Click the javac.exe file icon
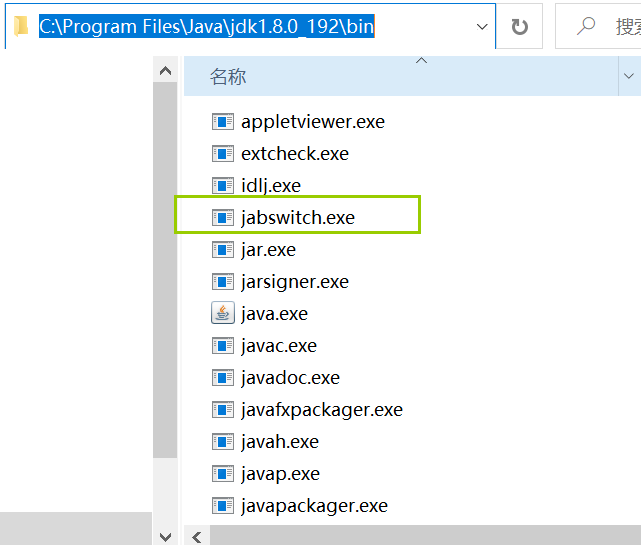Screen dimensions: 641x545 pos(223,346)
